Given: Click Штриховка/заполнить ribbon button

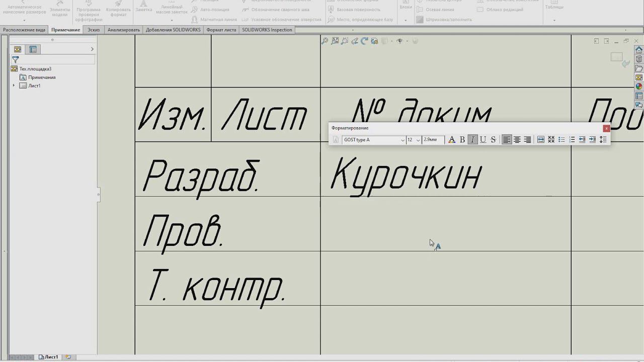Looking at the screenshot, I should point(444,20).
